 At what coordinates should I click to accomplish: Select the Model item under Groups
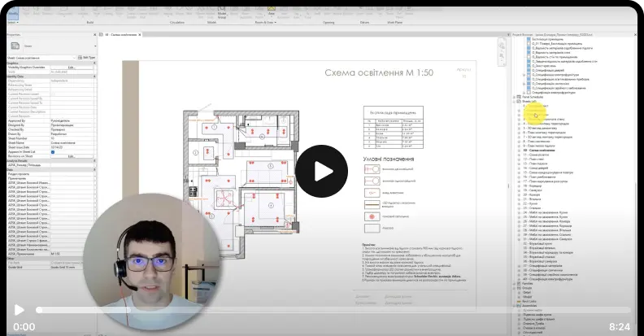pyautogui.click(x=528, y=297)
